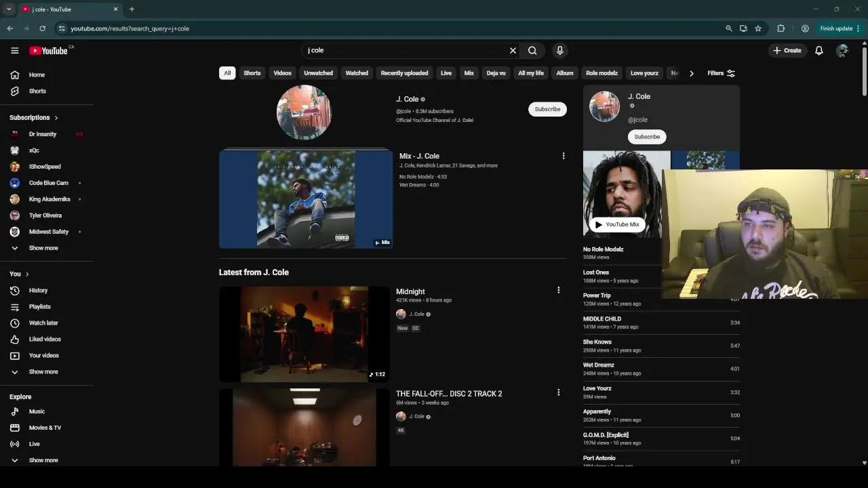This screenshot has height=488, width=868.
Task: Select the Watched filter chip
Action: pos(357,73)
